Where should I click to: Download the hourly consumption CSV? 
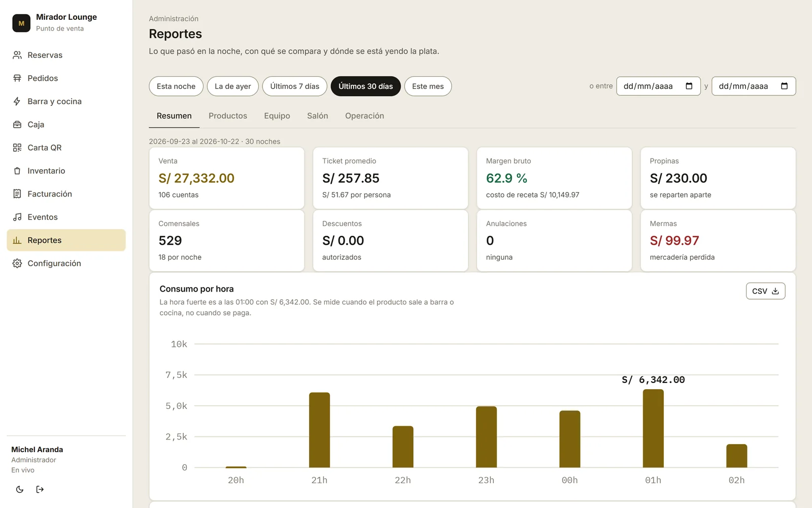(x=765, y=291)
